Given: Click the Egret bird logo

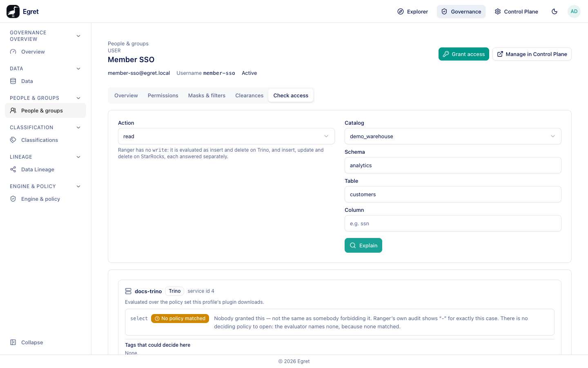Looking at the screenshot, I should click(x=13, y=11).
